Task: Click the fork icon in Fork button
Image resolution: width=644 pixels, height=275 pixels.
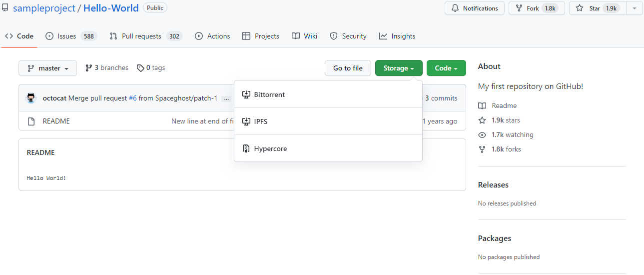Action: (x=519, y=8)
